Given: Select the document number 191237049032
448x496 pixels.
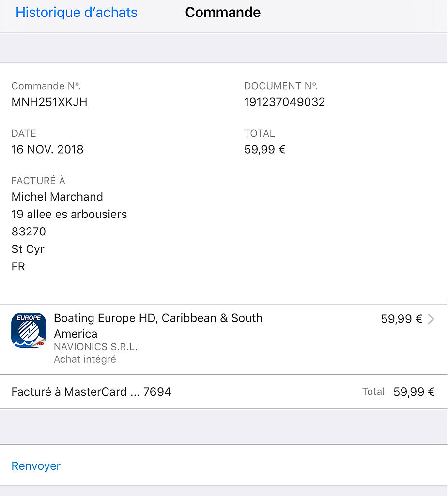Looking at the screenshot, I should click(284, 102).
